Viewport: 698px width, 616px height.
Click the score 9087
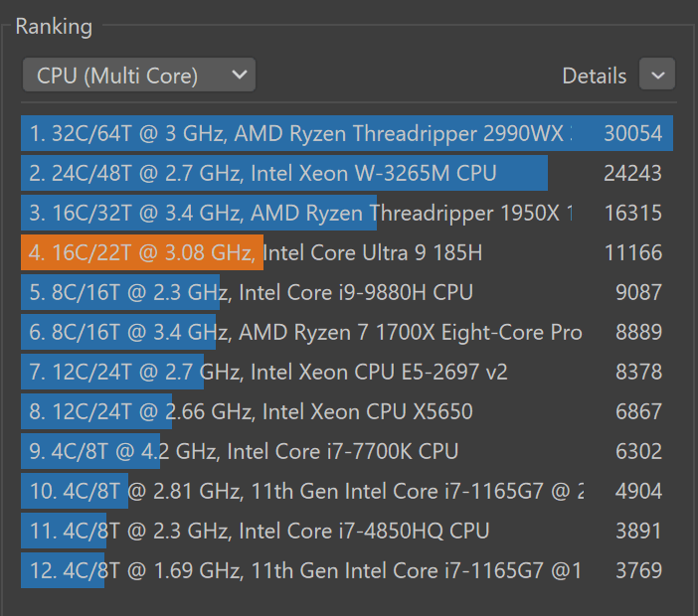[x=638, y=292]
